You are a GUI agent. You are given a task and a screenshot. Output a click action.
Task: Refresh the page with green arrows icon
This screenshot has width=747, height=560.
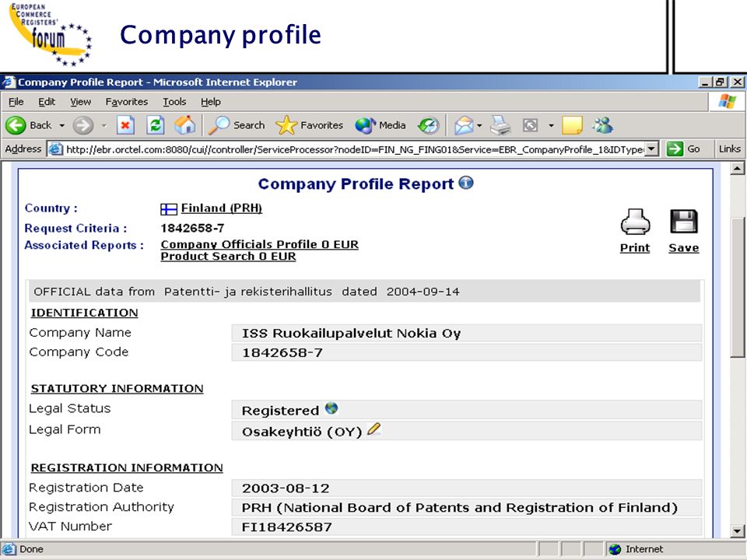click(156, 126)
